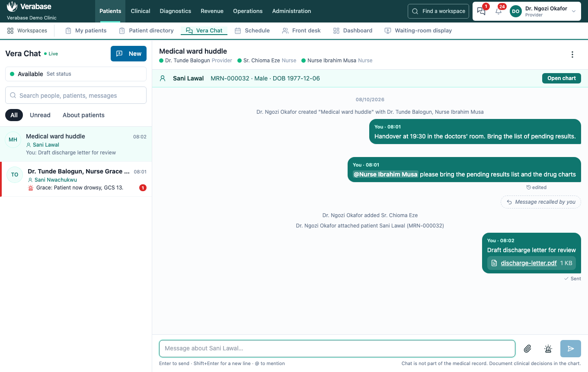
Task: Click the patient icon beside Sani Lawal banner
Action: click(x=163, y=78)
